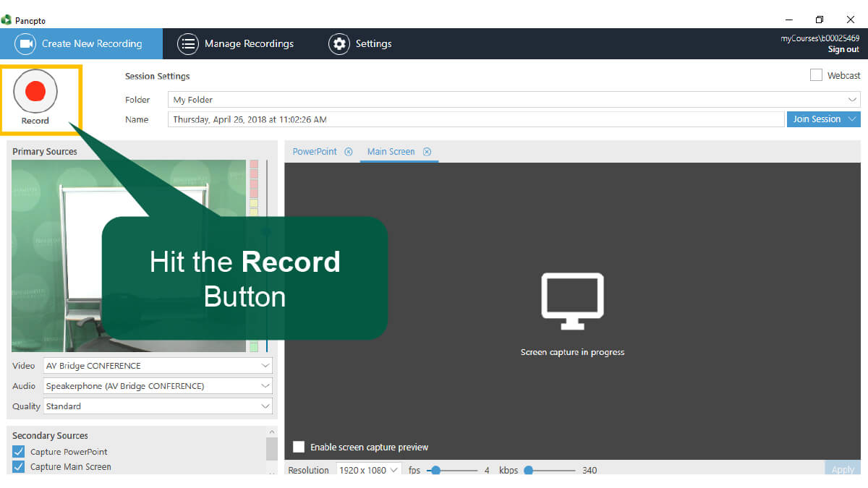Tick Enable screen capture preview
Viewport: 868px width, 488px height.
[298, 447]
